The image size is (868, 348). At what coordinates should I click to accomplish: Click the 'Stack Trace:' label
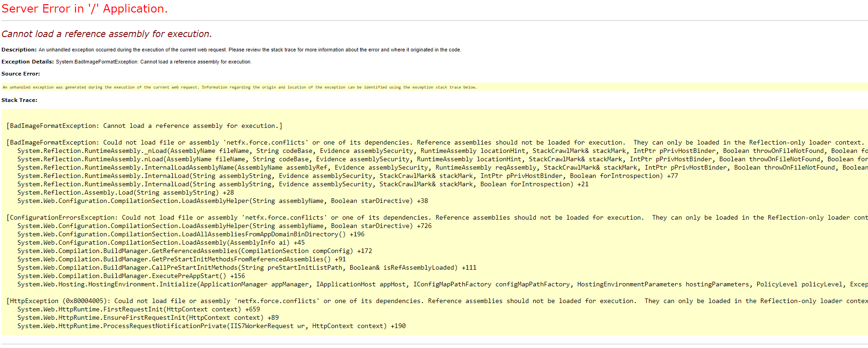pyautogui.click(x=19, y=100)
